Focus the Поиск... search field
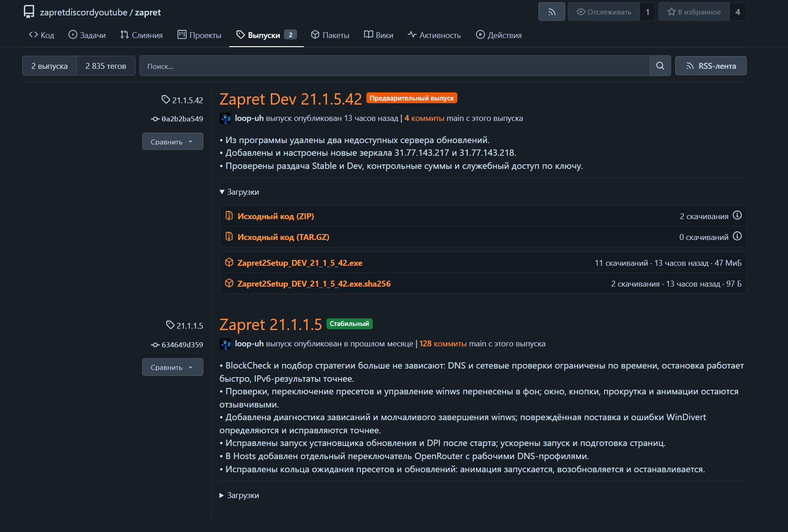Image resolution: width=788 pixels, height=532 pixels. pos(394,66)
